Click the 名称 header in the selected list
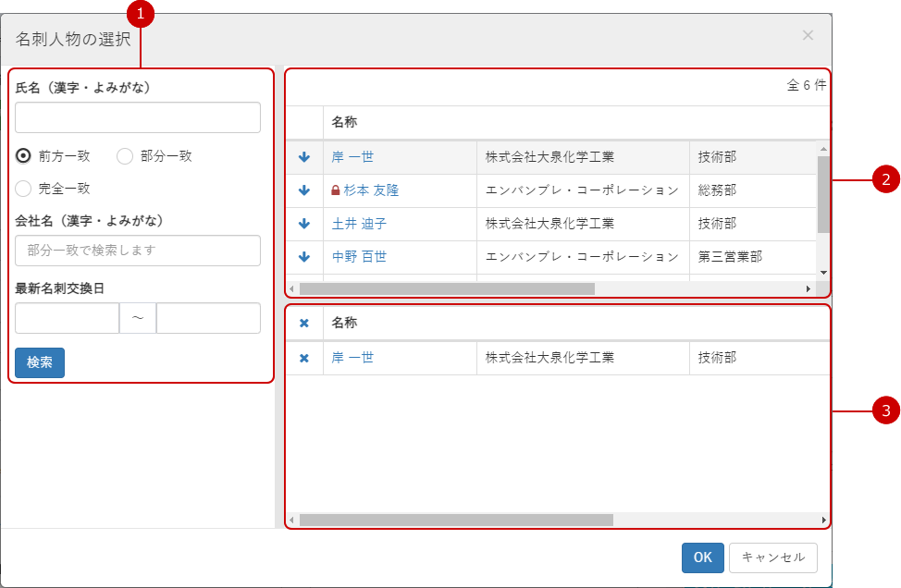Screen dimensions: 901x588 344,323
